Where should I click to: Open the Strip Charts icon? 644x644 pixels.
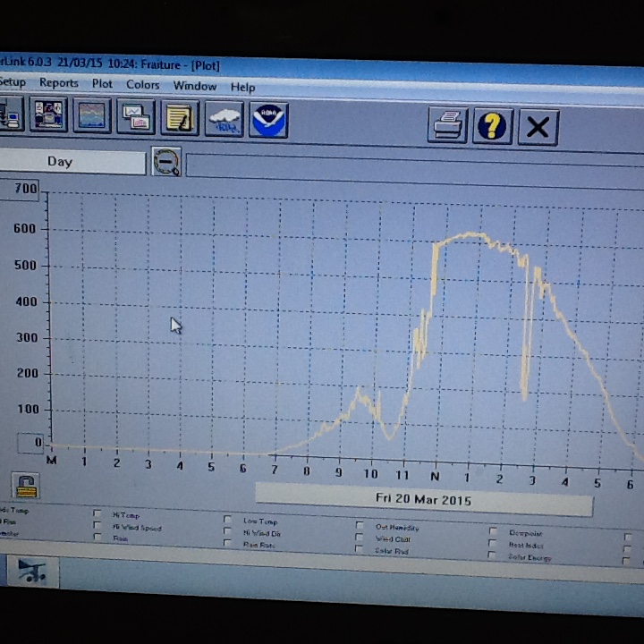(x=136, y=116)
